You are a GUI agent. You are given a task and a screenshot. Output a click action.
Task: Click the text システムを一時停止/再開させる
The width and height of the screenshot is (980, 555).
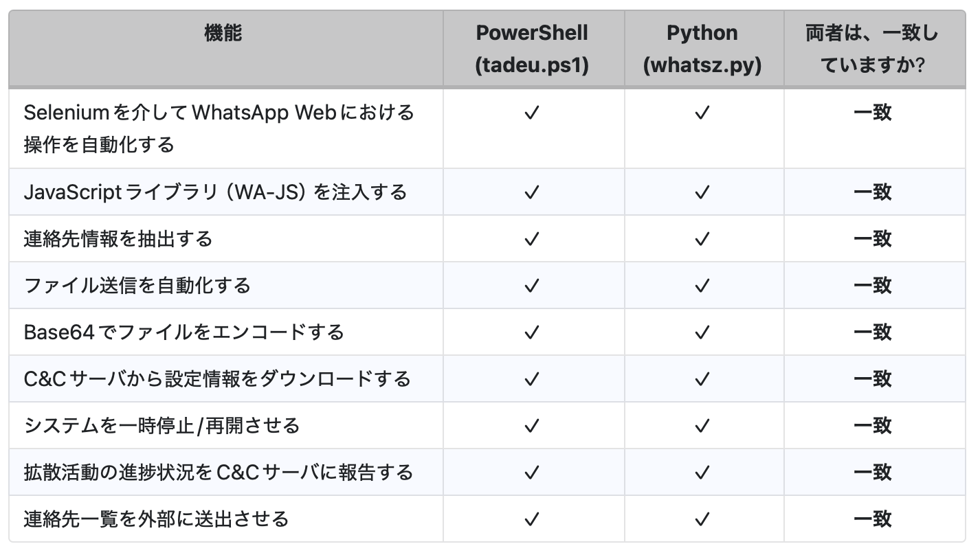(x=162, y=426)
